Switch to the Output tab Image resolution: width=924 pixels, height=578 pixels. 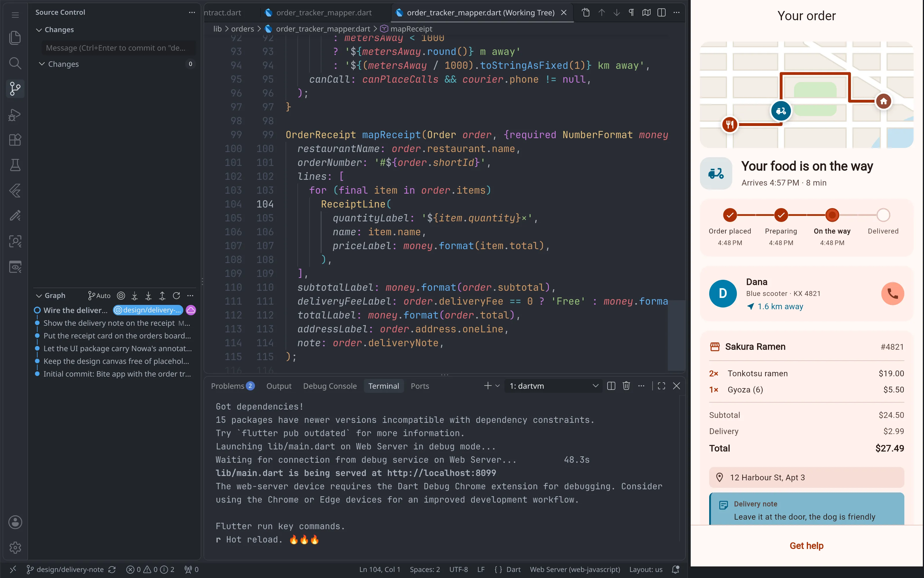click(x=279, y=386)
